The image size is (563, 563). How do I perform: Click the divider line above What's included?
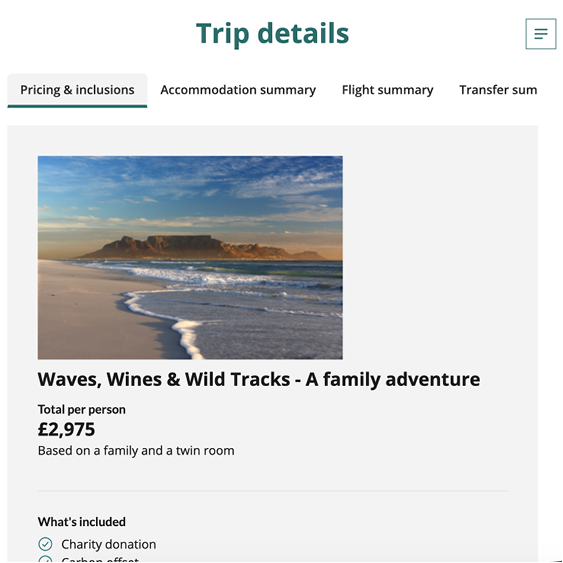pyautogui.click(x=273, y=490)
